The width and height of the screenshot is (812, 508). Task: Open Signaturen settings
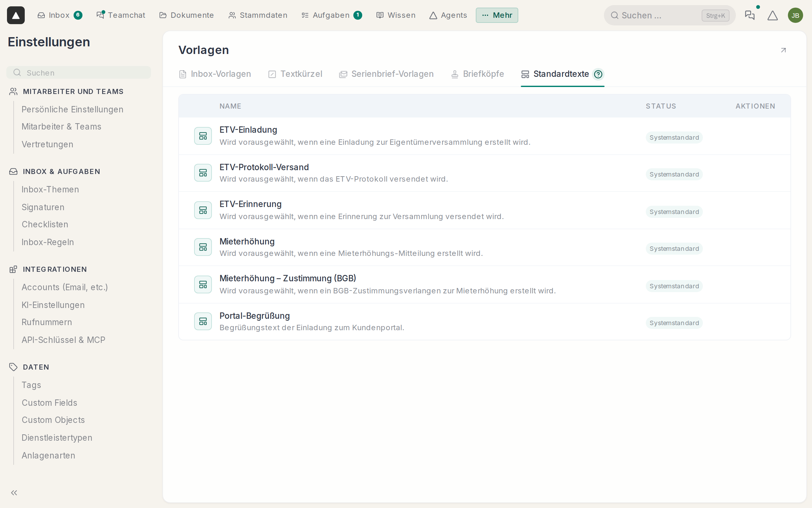(43, 207)
